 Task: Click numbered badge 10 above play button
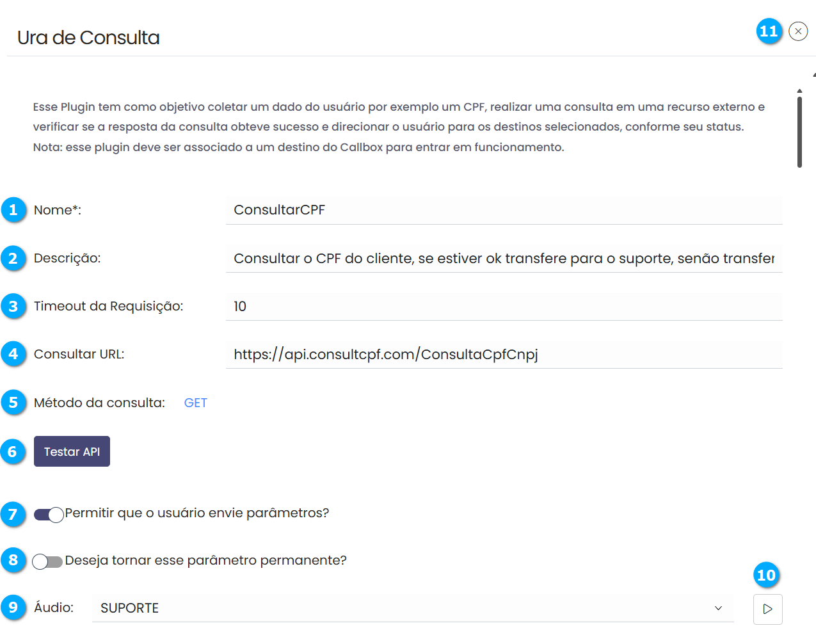coord(766,576)
